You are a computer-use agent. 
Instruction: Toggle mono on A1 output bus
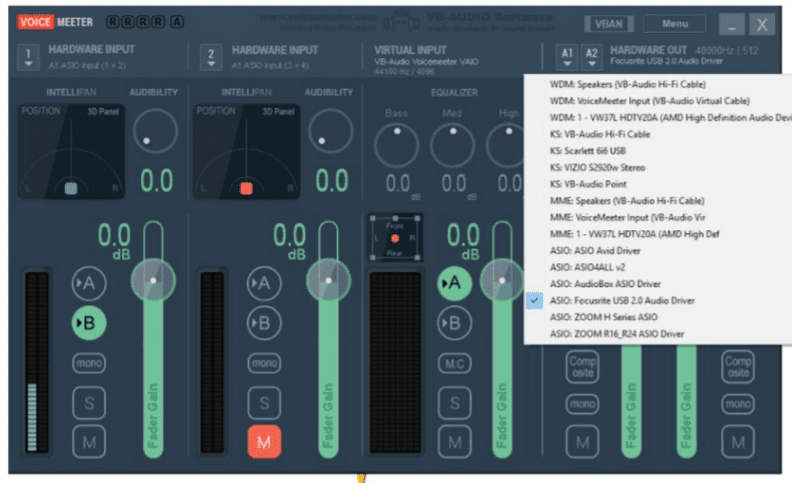pyautogui.click(x=582, y=404)
